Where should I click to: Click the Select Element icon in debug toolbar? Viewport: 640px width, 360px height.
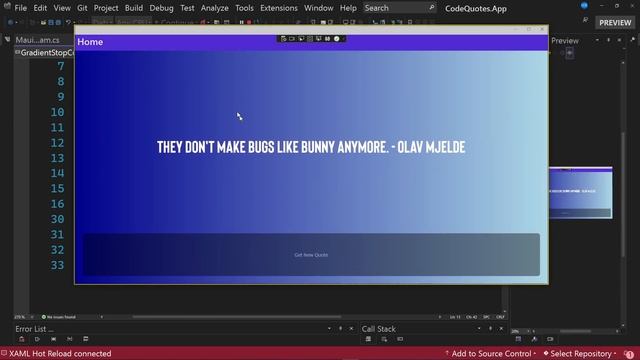[x=301, y=39]
